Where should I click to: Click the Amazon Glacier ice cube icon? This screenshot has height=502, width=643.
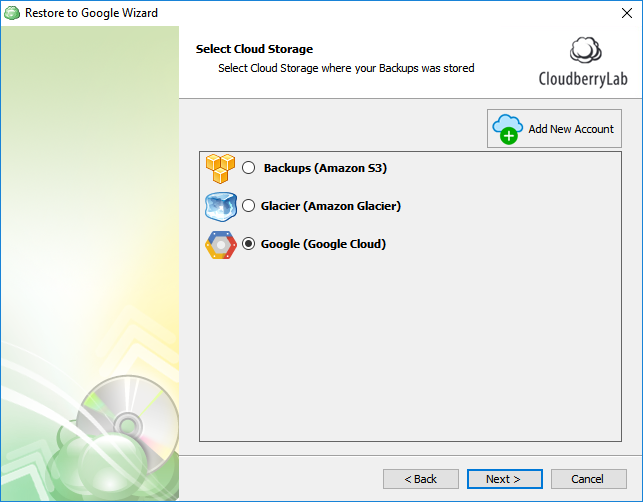pos(221,206)
